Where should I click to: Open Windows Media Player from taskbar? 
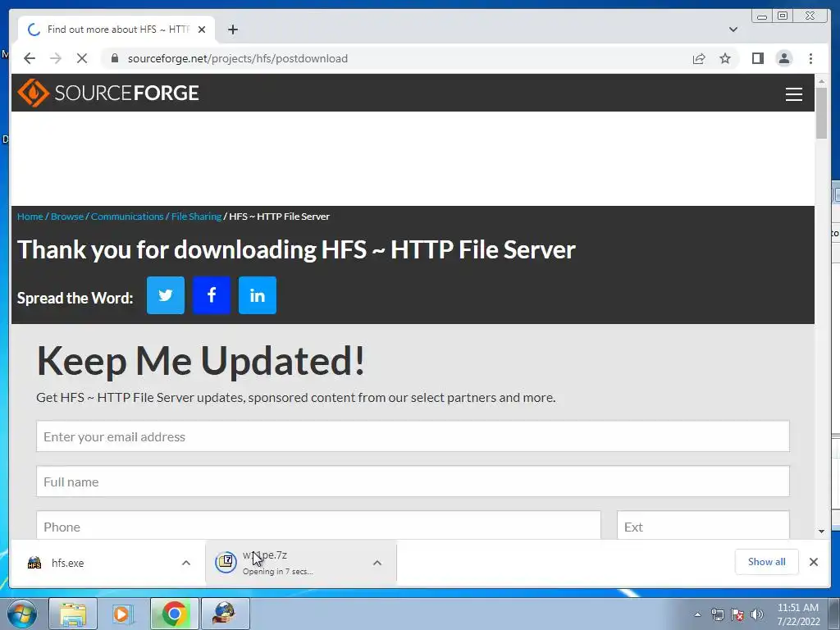[x=123, y=614]
